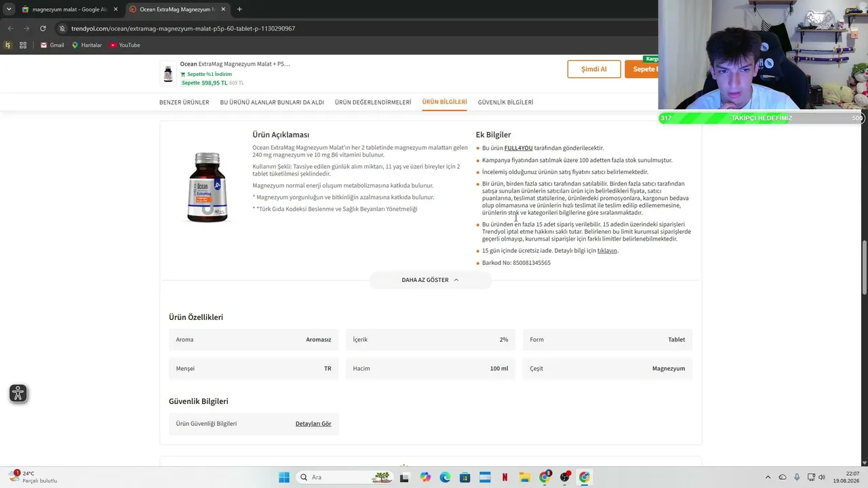
Task: Open site information icon in address bar
Action: (x=62, y=28)
